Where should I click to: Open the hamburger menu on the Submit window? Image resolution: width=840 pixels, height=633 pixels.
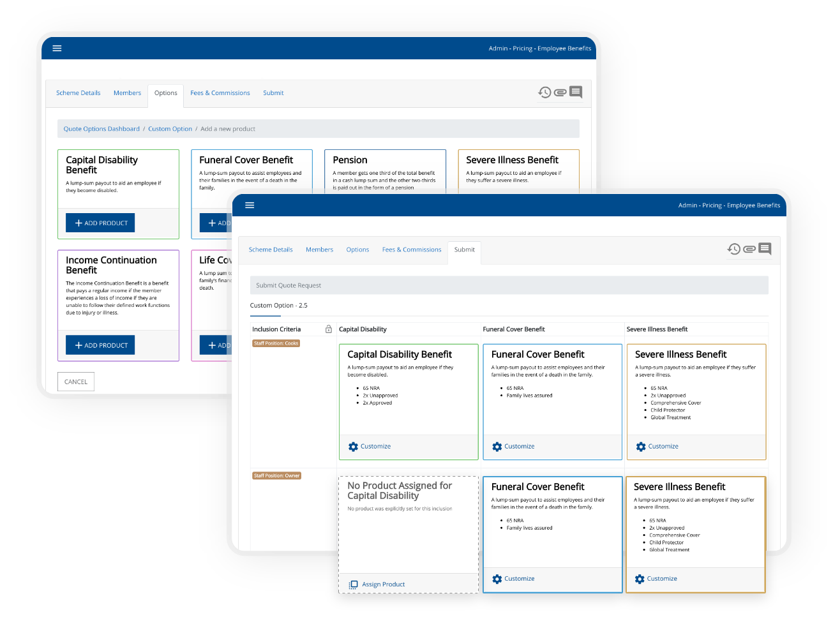[x=250, y=205]
